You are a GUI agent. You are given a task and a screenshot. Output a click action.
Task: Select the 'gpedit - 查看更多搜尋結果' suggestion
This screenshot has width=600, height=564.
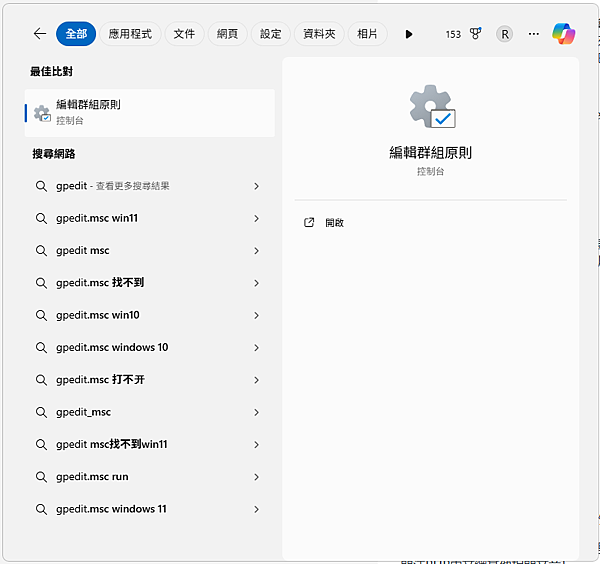pyautogui.click(x=150, y=186)
